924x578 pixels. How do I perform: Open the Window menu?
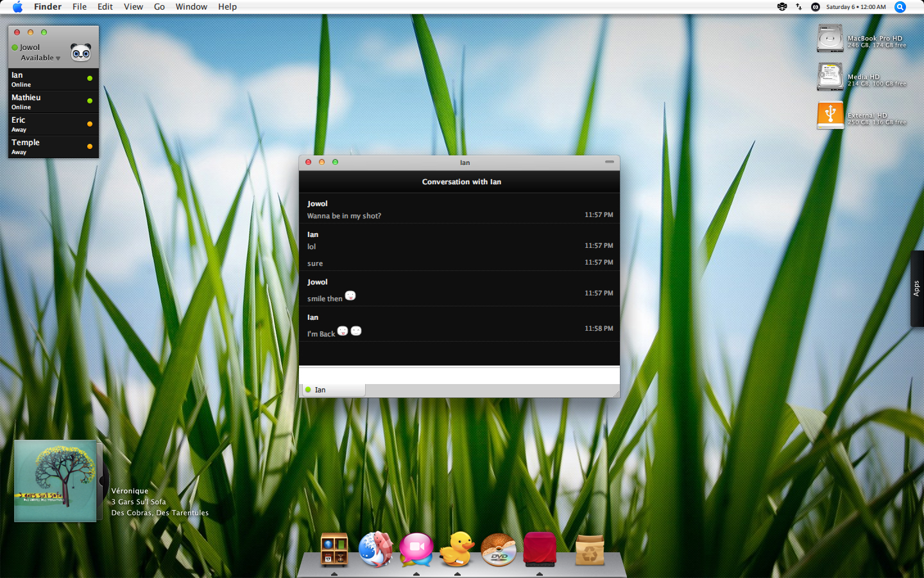coord(191,7)
